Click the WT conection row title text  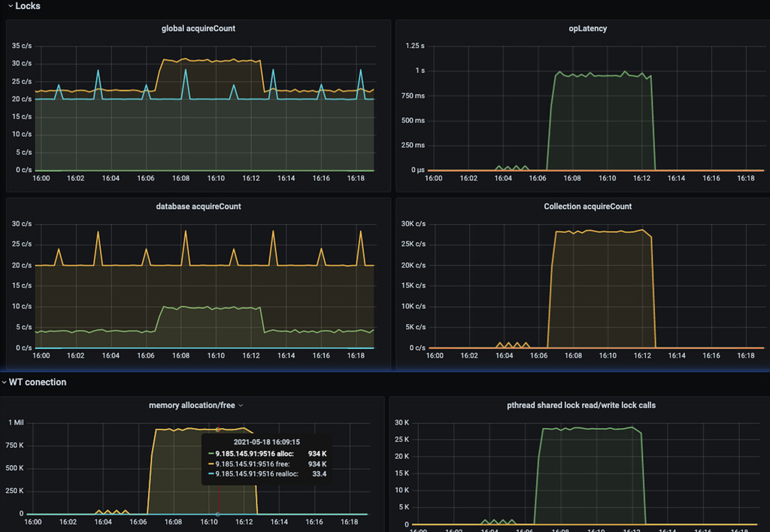pos(38,382)
